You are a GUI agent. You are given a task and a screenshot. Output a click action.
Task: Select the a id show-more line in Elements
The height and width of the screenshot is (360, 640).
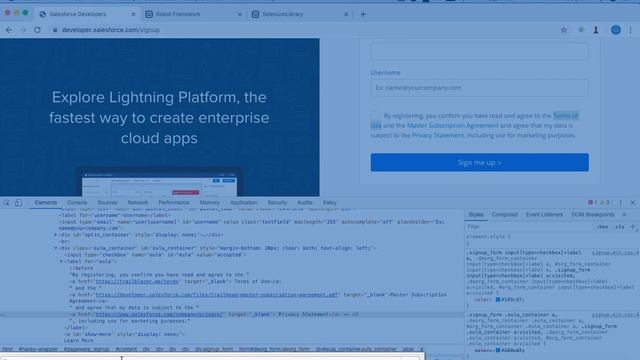pyautogui.click(x=124, y=334)
